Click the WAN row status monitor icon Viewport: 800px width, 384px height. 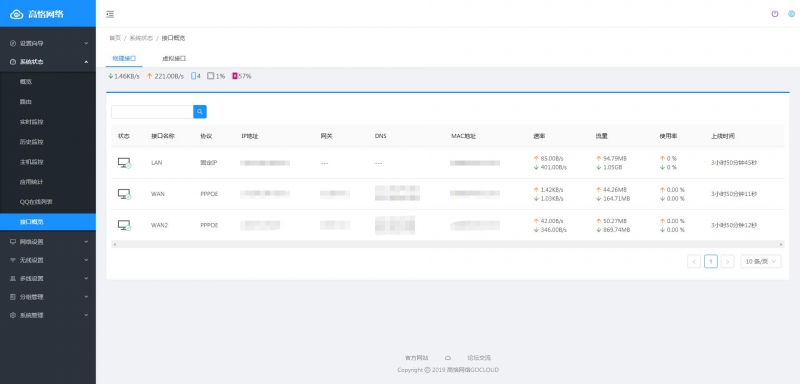(x=124, y=194)
